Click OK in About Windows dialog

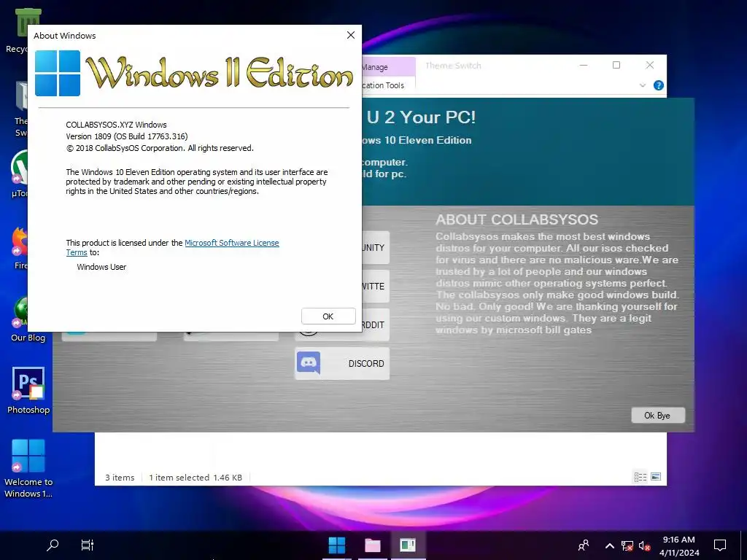click(x=328, y=316)
